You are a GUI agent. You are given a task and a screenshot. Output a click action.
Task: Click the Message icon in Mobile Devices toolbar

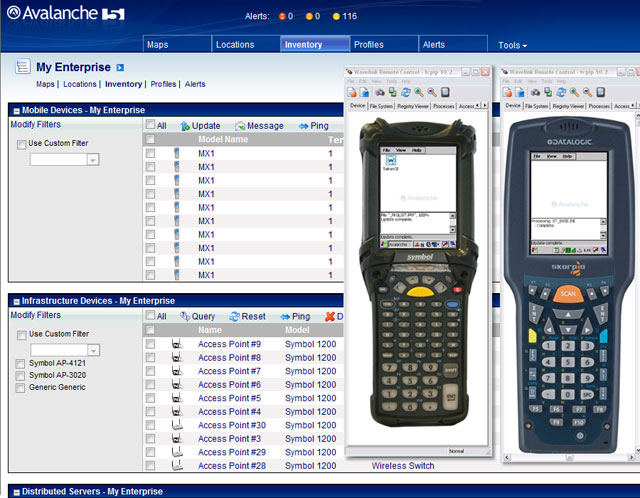pyautogui.click(x=241, y=126)
